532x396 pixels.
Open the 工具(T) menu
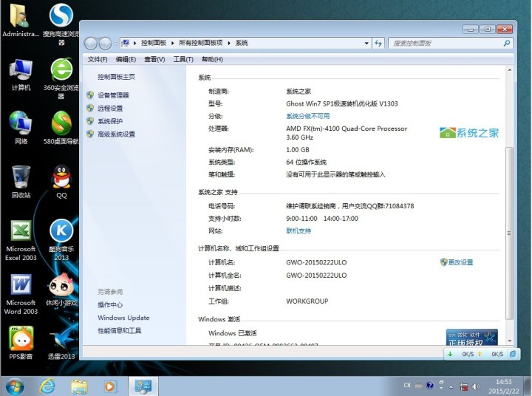click(x=183, y=59)
